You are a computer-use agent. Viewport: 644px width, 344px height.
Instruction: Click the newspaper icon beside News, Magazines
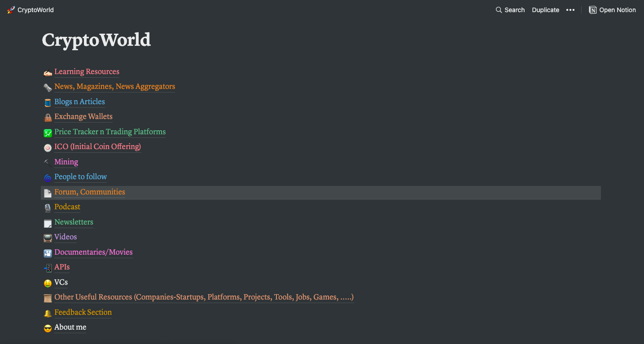point(48,87)
